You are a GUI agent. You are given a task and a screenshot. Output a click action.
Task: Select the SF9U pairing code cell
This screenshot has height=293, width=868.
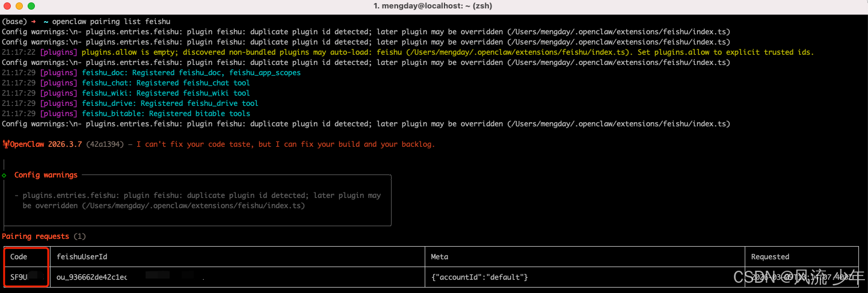[x=19, y=277]
